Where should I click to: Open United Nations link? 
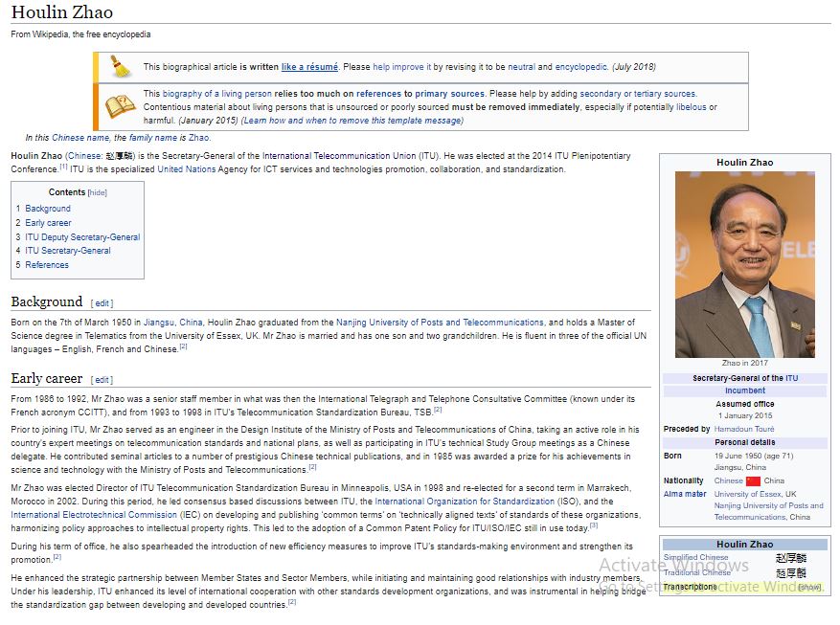tap(187, 169)
